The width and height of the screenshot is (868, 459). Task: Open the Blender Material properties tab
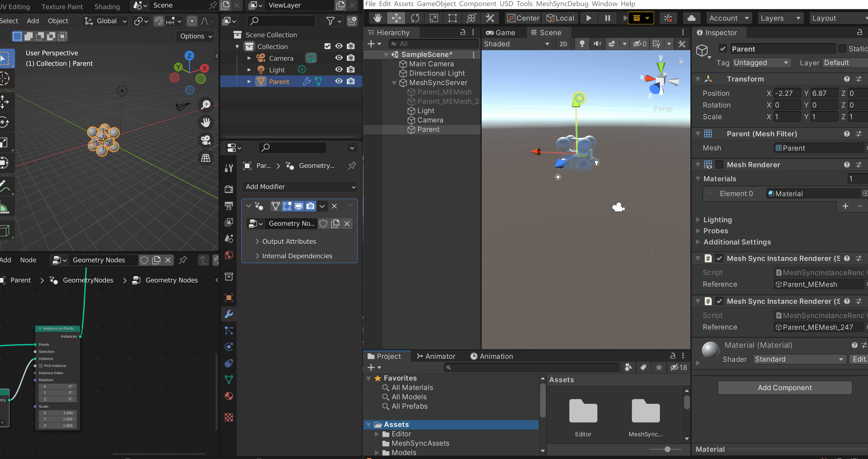229,396
